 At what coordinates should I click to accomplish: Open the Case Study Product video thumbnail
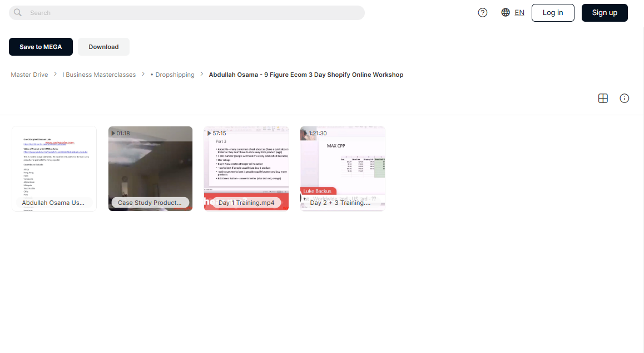click(x=150, y=169)
